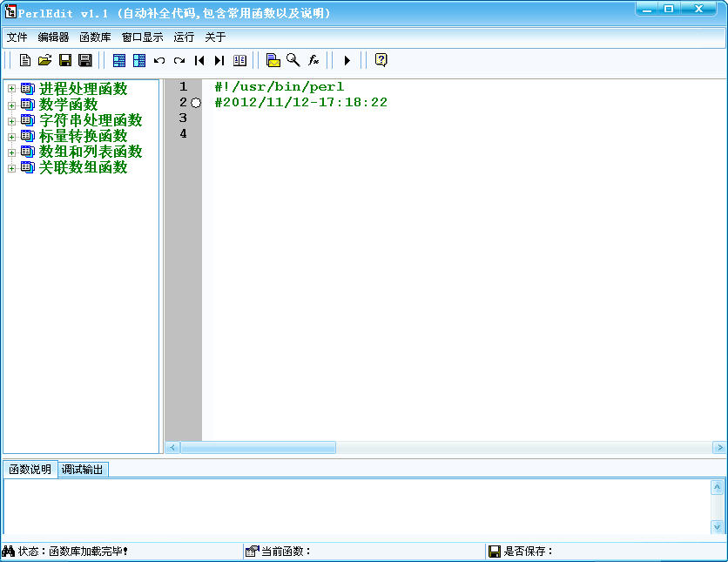
Task: Click line number 4 in the gutter
Action: click(184, 134)
